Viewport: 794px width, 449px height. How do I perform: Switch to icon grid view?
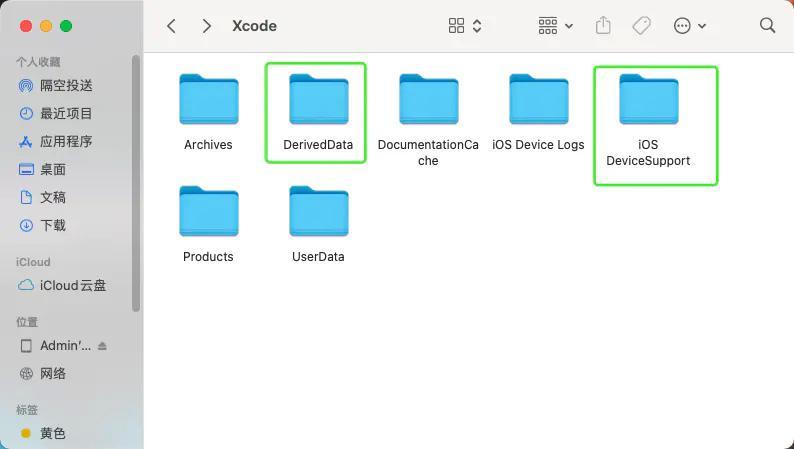point(456,26)
